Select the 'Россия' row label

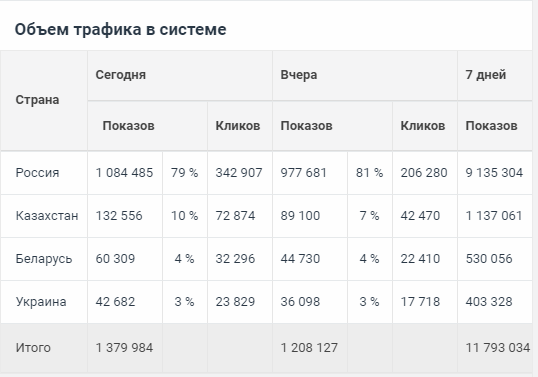tap(37, 173)
